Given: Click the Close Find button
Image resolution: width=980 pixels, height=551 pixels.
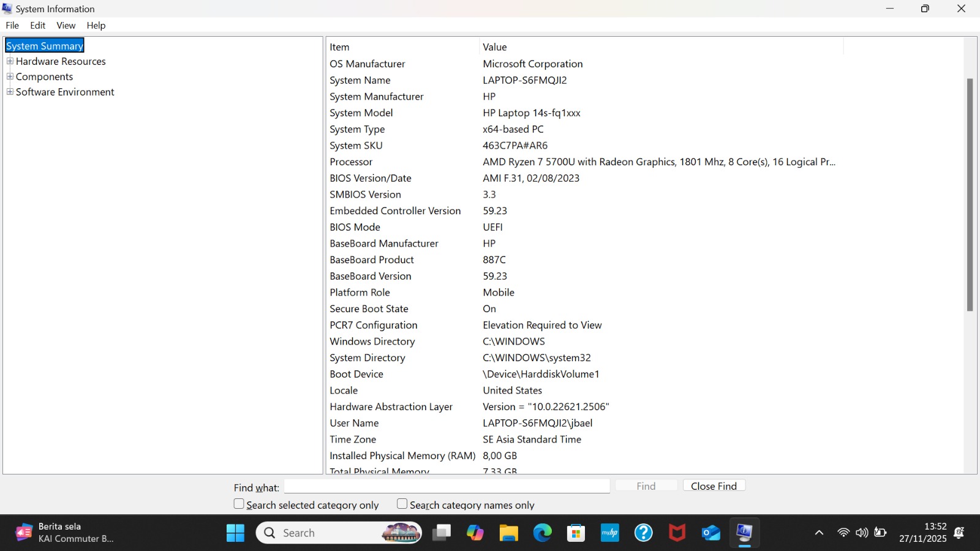Looking at the screenshot, I should click(714, 485).
